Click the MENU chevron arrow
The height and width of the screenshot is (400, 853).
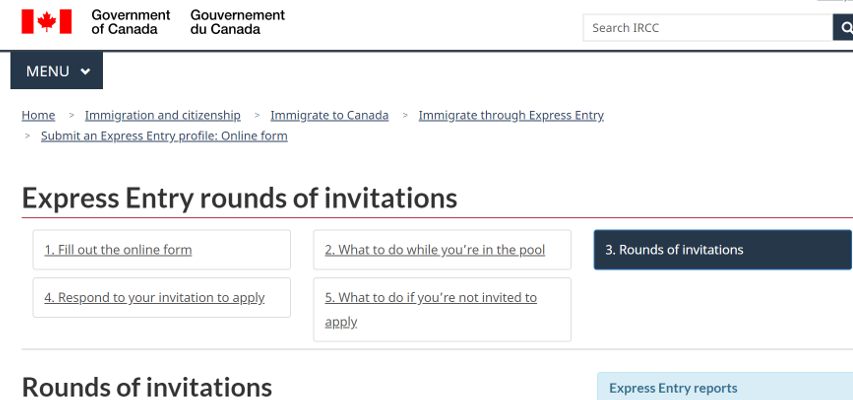pos(85,71)
